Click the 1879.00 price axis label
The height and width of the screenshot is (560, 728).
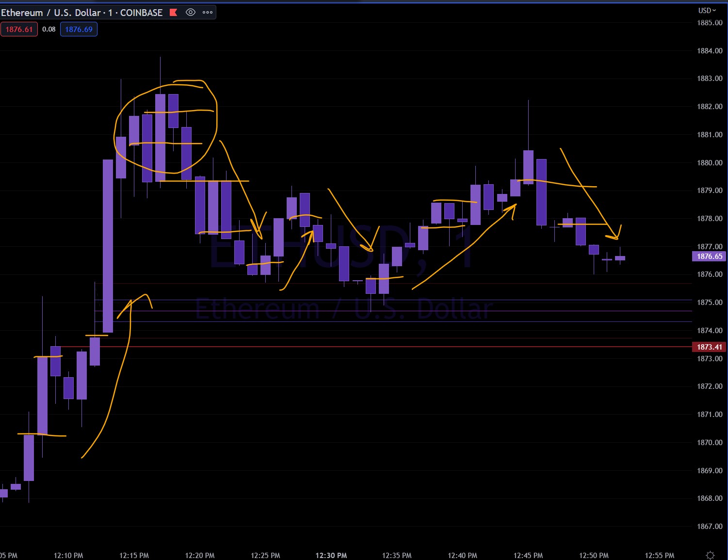pyautogui.click(x=710, y=191)
